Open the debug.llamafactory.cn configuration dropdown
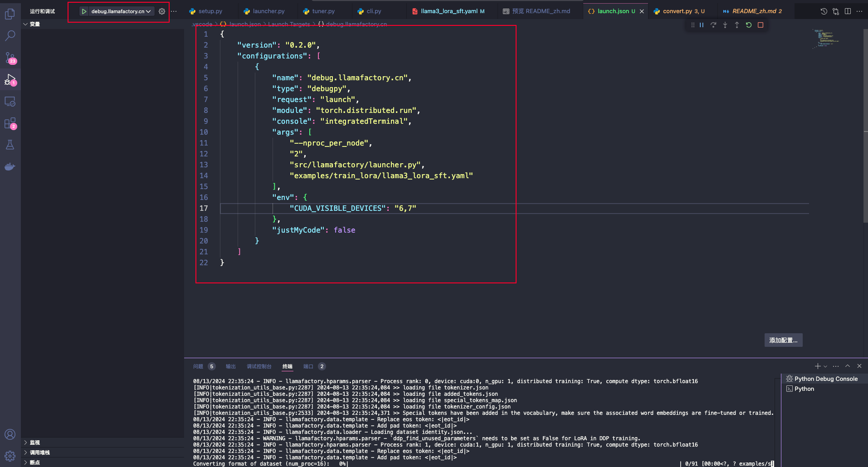This screenshot has height=467, width=868. coord(121,11)
